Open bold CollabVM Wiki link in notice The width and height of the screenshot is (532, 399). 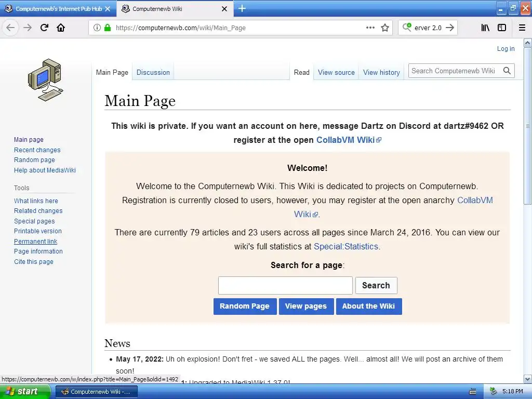click(x=349, y=140)
